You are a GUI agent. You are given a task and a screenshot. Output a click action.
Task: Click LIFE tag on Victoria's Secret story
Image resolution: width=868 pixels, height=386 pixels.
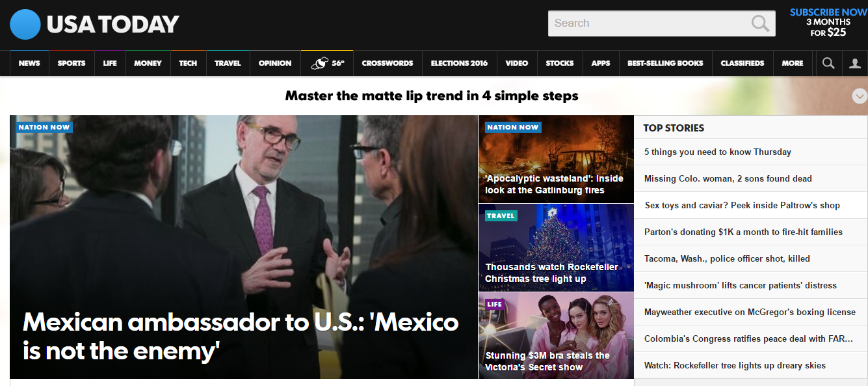495,304
